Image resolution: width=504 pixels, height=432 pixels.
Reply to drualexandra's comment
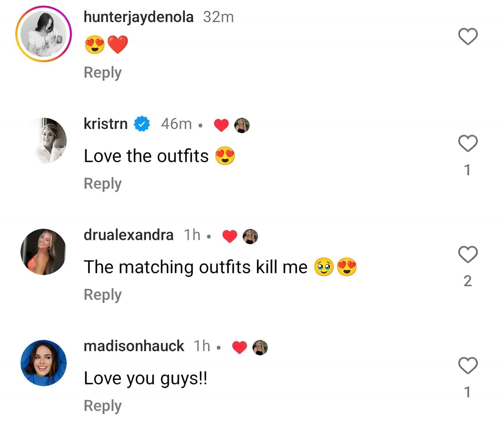[x=102, y=295]
